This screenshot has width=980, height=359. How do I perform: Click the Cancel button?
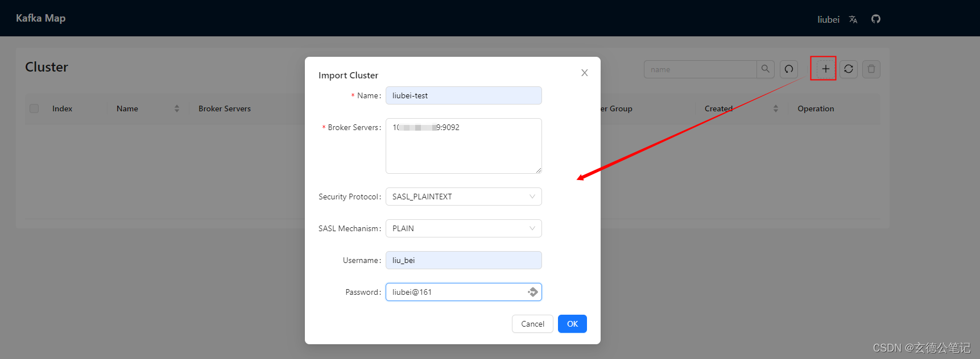tap(532, 324)
